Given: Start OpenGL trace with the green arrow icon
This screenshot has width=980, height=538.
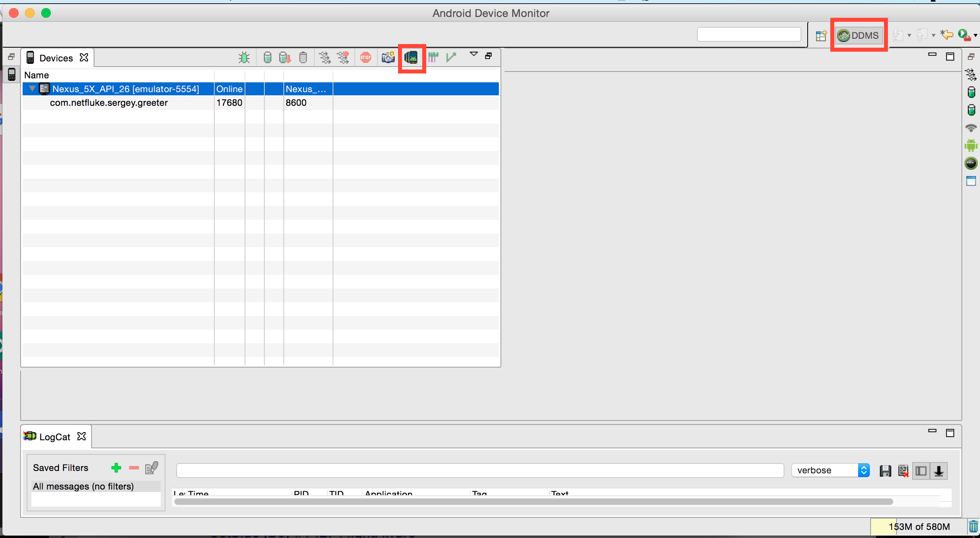Looking at the screenshot, I should (451, 58).
